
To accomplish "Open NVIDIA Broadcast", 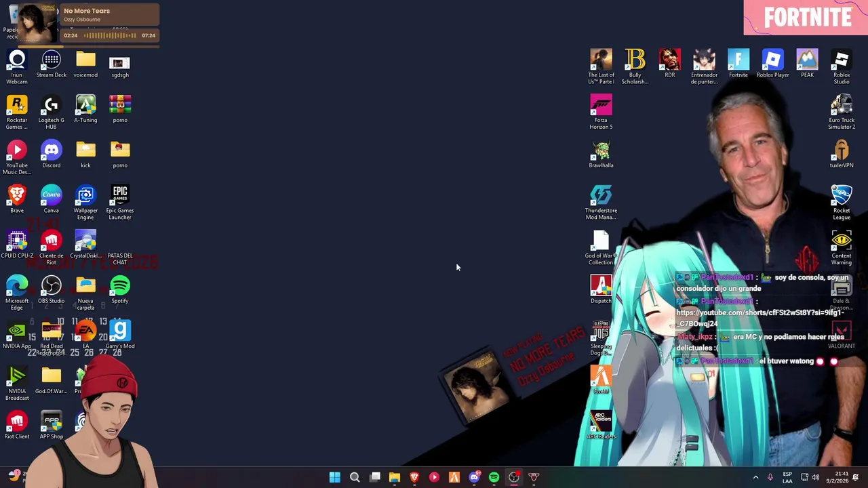I will point(17,383).
